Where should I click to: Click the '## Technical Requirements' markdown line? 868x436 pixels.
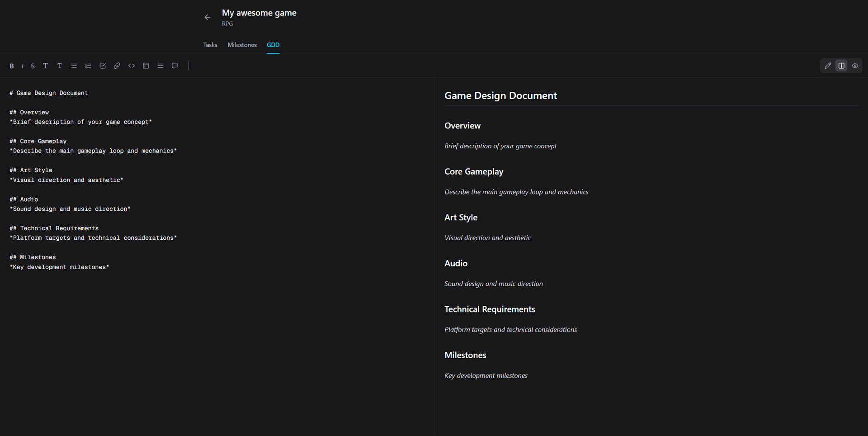(x=54, y=228)
